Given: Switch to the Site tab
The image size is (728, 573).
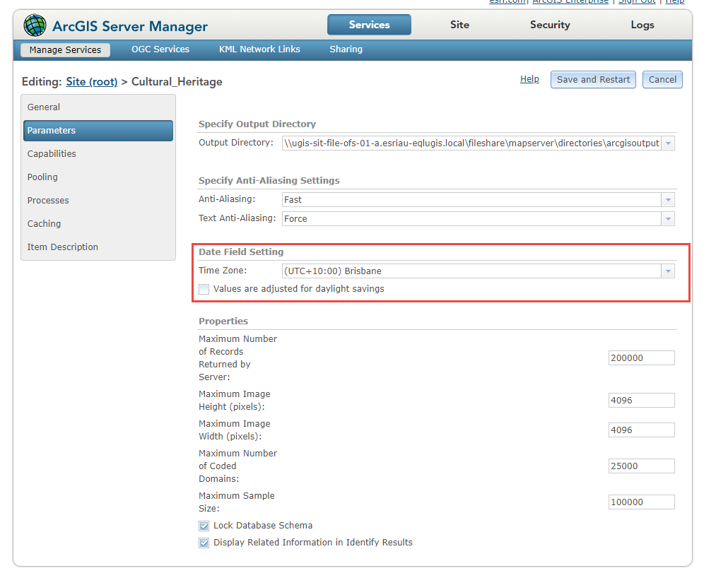Looking at the screenshot, I should tap(459, 25).
